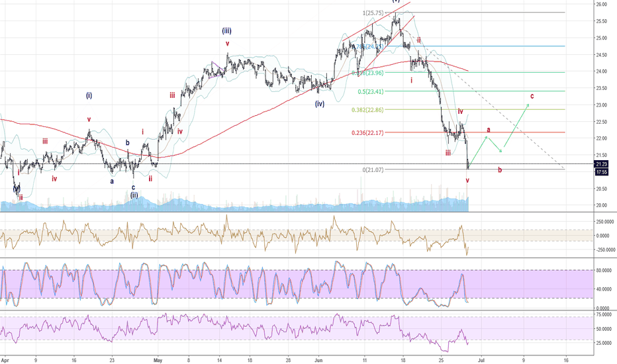Click the 20.00 price axis value
Viewport: 617px width, 364px height.
click(x=601, y=205)
